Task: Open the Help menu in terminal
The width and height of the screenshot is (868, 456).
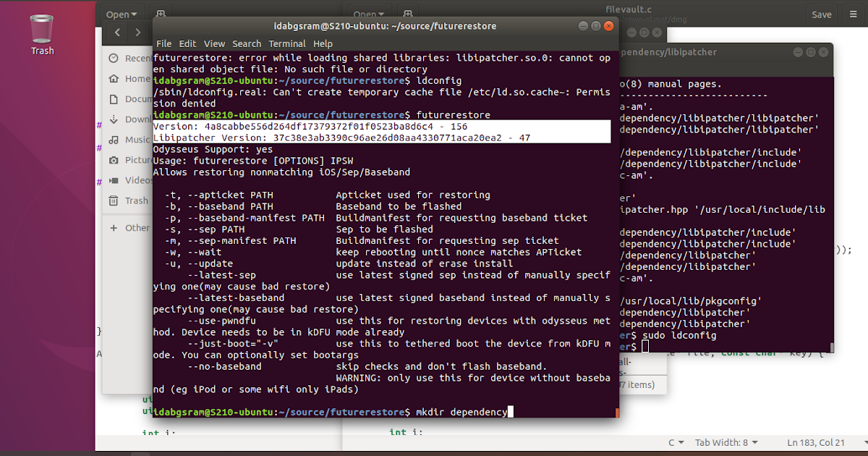Action: tap(323, 43)
